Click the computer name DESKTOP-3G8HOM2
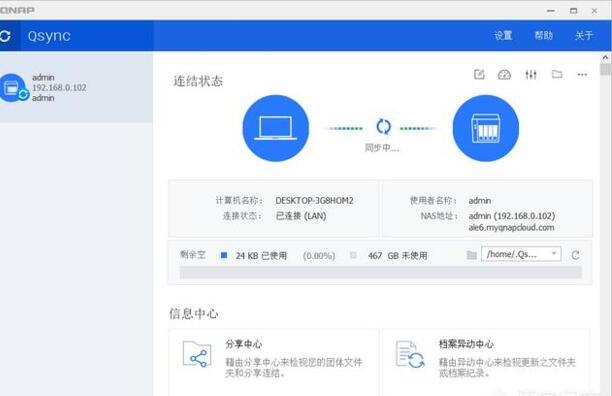612x396 pixels. pos(314,201)
